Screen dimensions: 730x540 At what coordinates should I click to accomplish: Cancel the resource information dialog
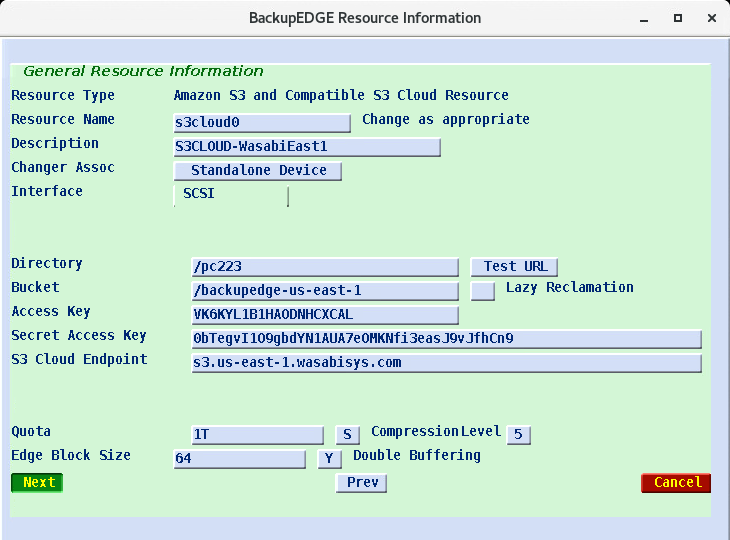(676, 483)
